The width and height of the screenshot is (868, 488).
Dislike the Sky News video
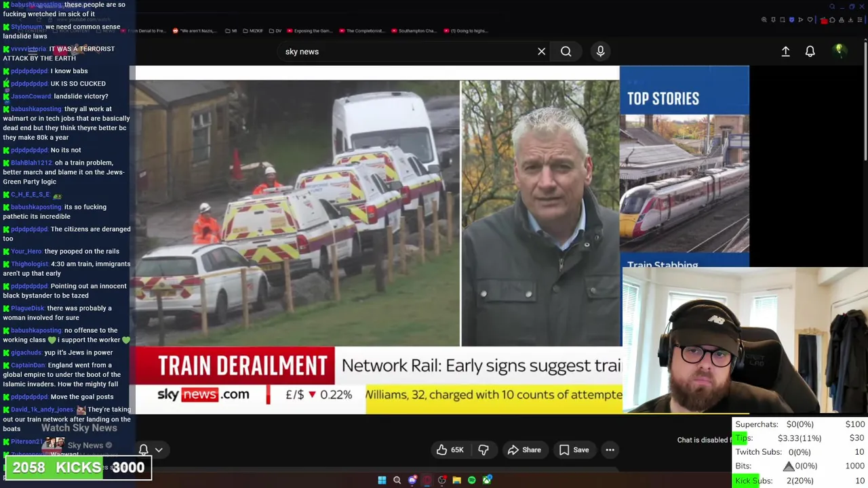[484, 450]
